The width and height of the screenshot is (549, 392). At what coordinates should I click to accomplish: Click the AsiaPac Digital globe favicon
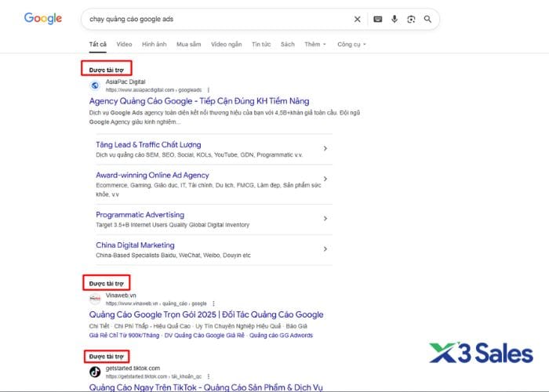(x=95, y=85)
